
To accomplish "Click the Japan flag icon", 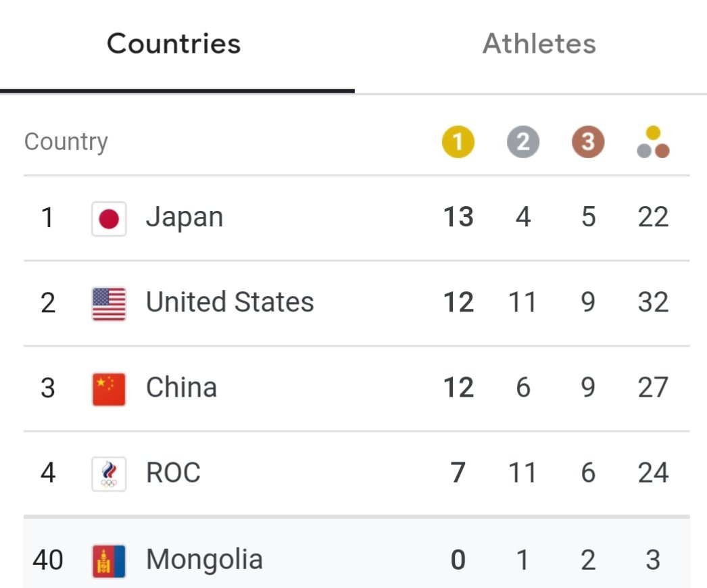I will 109,219.
